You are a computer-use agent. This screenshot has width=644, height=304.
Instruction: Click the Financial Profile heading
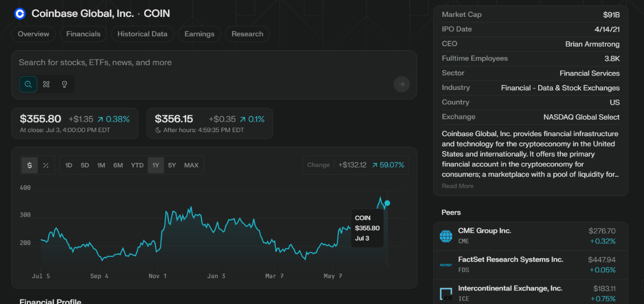pyautogui.click(x=50, y=302)
